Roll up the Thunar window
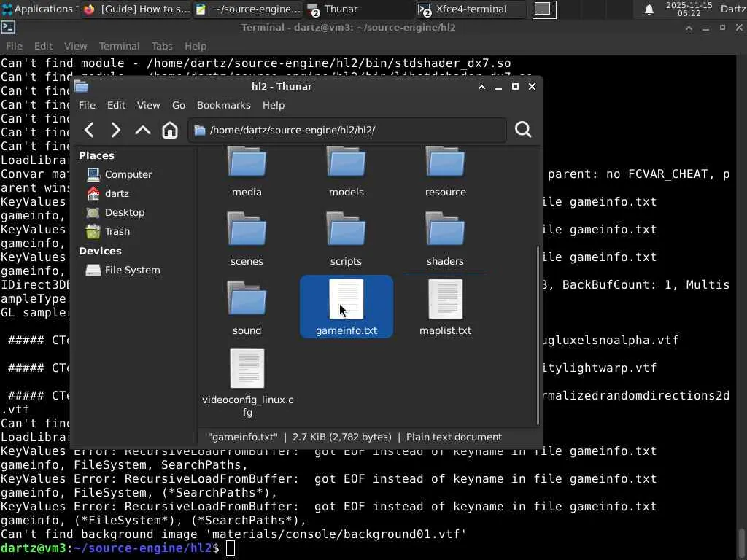 [x=481, y=87]
